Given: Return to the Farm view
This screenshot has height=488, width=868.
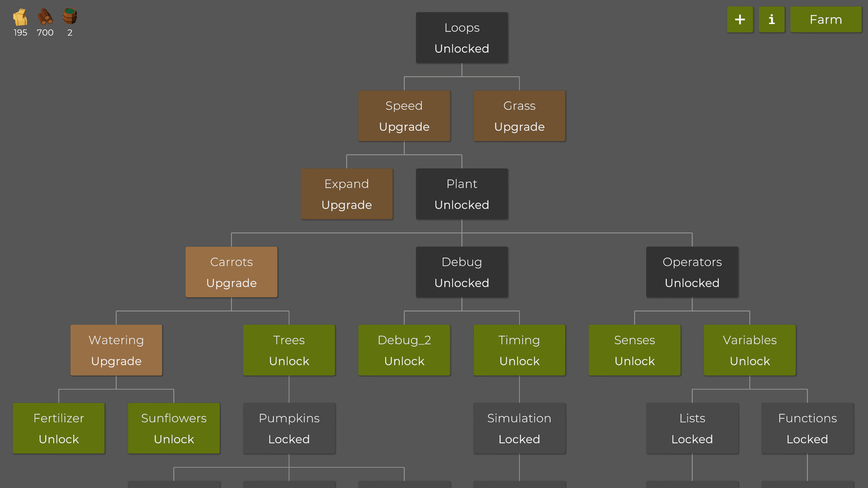Looking at the screenshot, I should click(x=826, y=19).
